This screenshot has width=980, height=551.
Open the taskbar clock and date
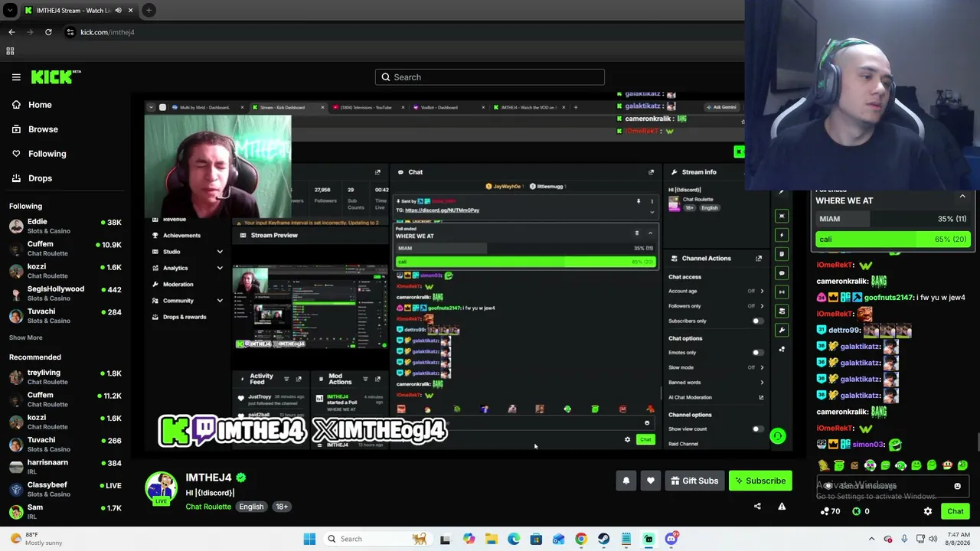(957, 539)
